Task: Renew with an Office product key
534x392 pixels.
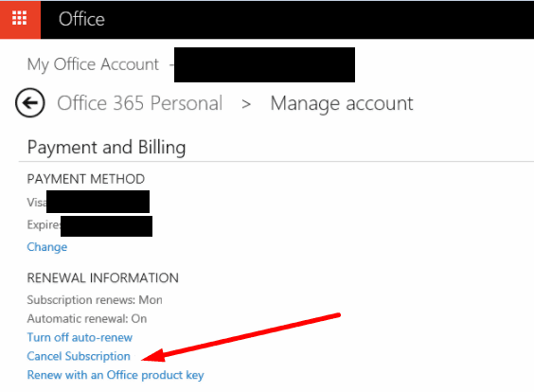Action: (x=116, y=375)
